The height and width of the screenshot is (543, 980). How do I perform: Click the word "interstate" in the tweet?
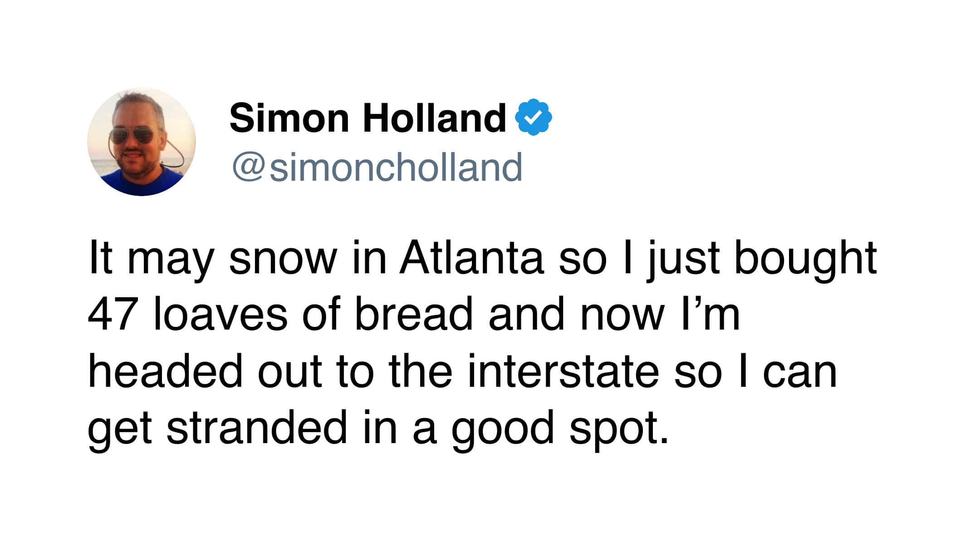click(x=563, y=371)
